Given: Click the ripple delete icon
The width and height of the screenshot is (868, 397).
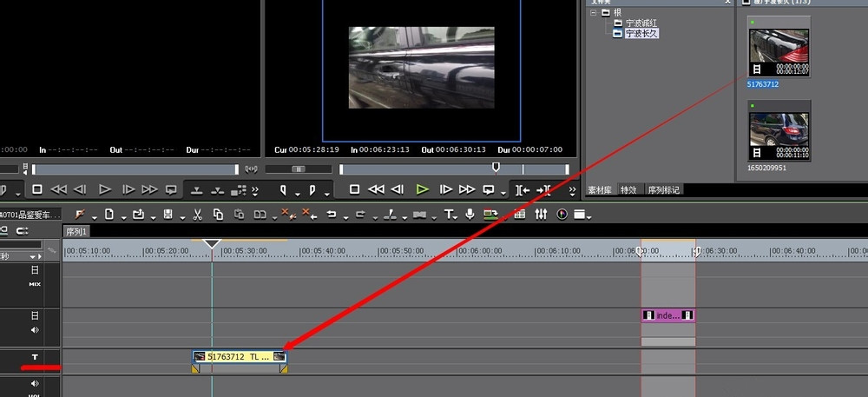Looking at the screenshot, I should coord(306,214).
